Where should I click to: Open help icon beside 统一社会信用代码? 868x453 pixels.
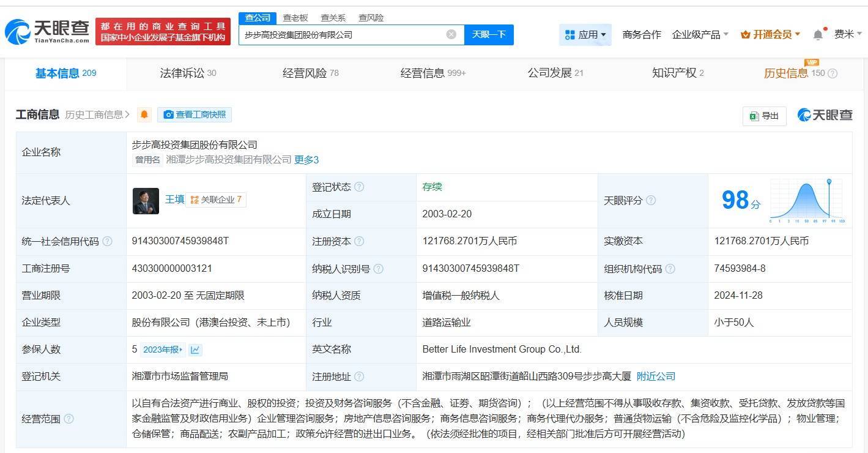(108, 241)
